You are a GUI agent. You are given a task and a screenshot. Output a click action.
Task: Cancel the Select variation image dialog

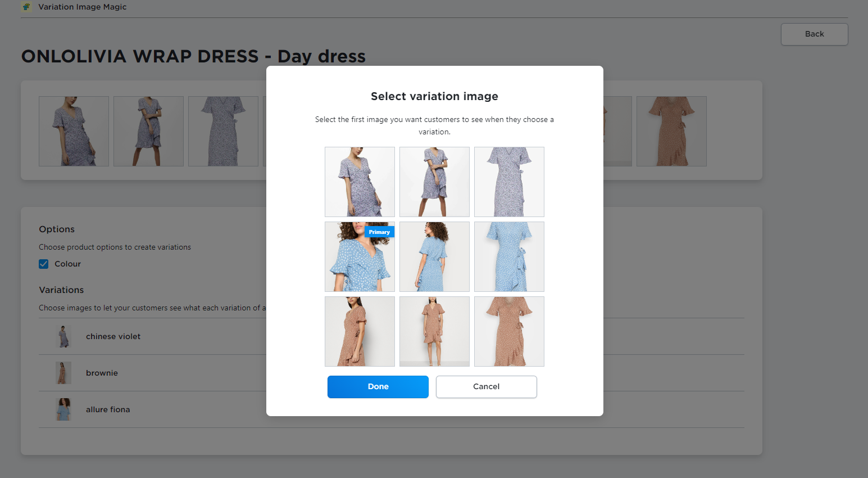click(487, 387)
